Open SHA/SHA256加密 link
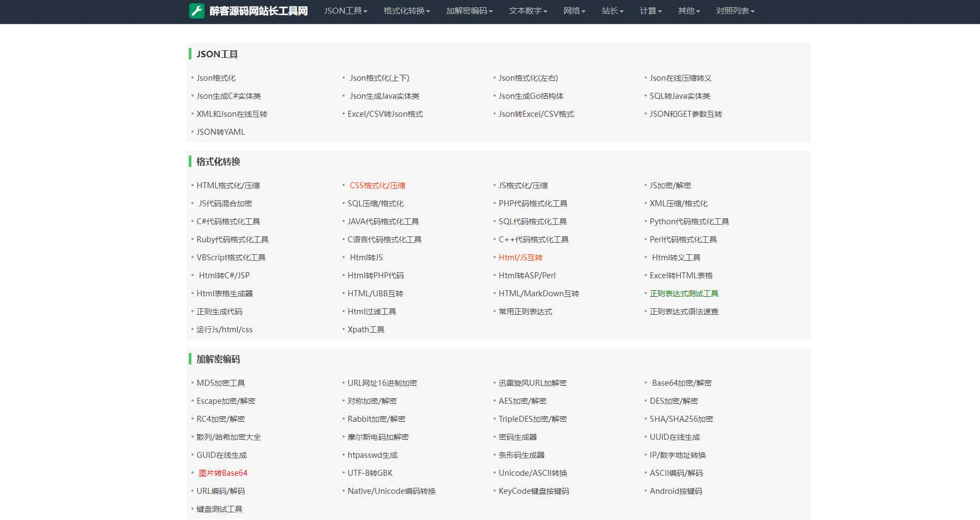This screenshot has height=520, width=980. coord(681,419)
